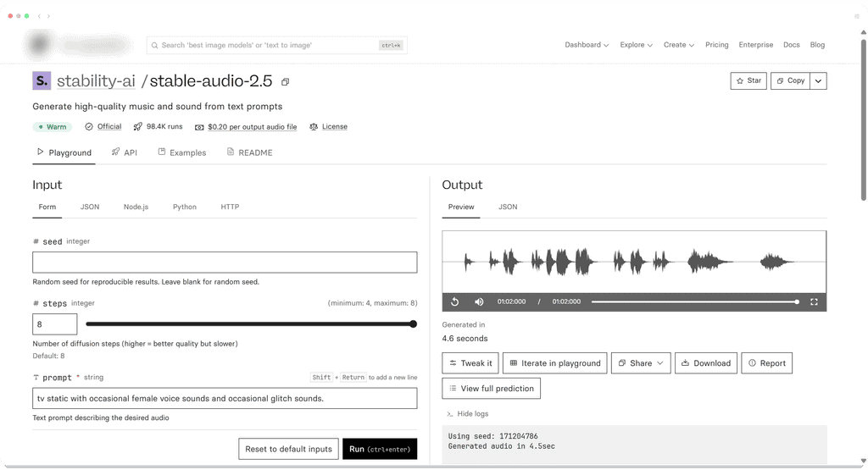
Task: Select the output Preview tab
Action: pos(461,207)
